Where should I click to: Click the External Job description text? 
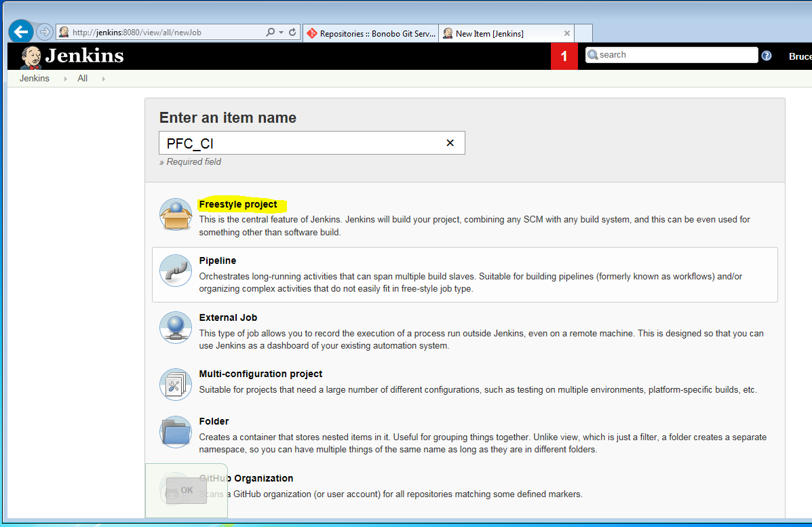[481, 340]
